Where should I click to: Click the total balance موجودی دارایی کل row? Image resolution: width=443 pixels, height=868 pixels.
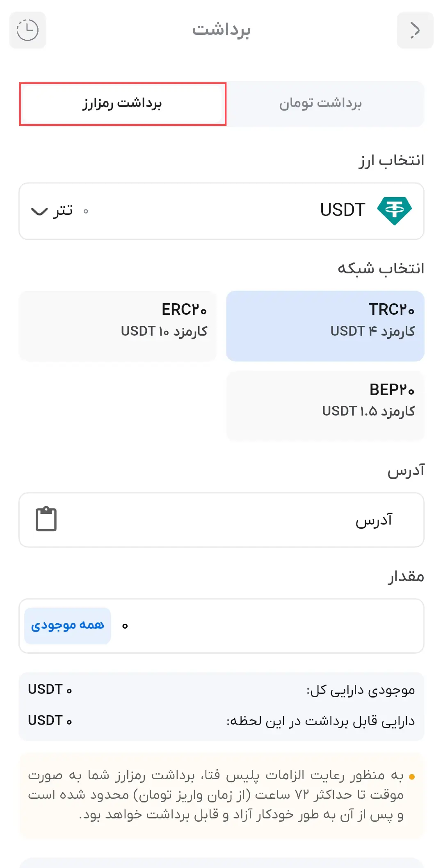(x=221, y=690)
